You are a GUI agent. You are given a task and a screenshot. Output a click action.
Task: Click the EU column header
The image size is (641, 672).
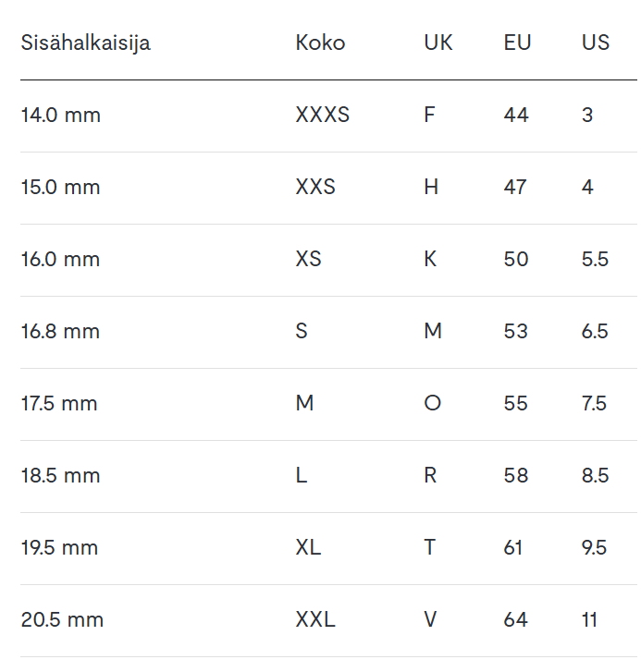(x=518, y=43)
